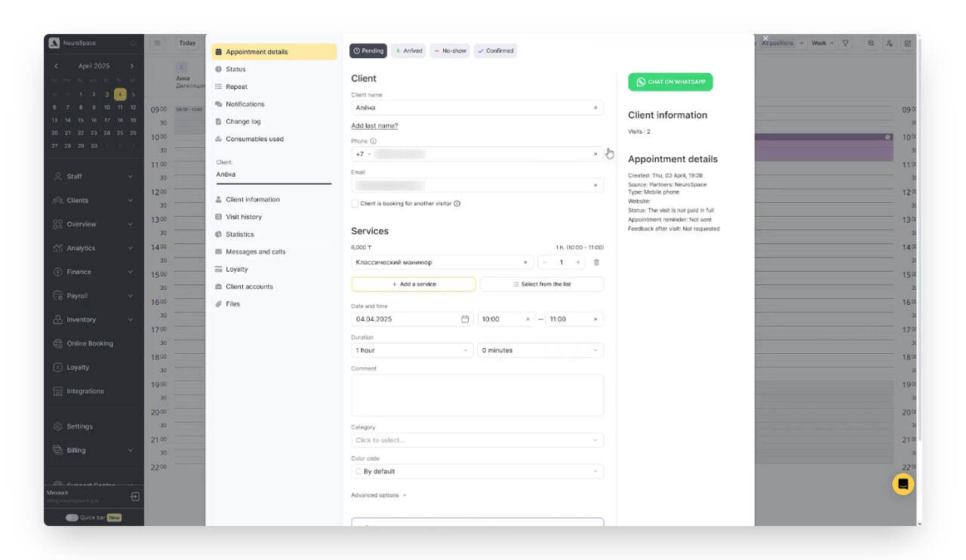Open the Week view dropdown
This screenshot has width=966, height=560.
(822, 44)
